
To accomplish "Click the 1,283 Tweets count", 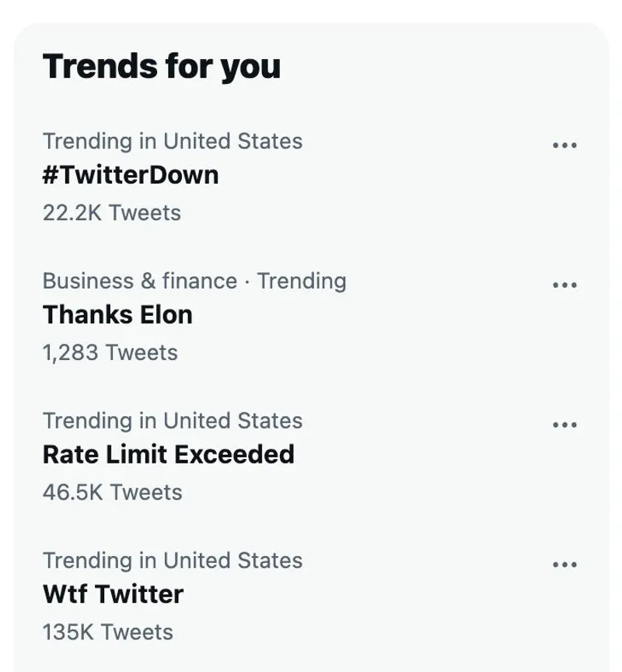I will pos(110,352).
